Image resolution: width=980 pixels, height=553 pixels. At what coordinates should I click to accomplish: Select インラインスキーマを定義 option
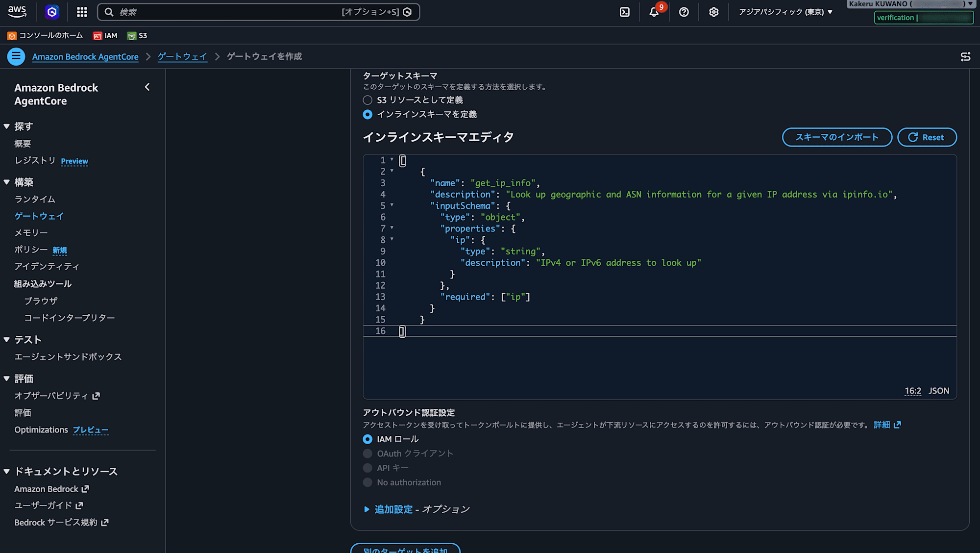[367, 114]
